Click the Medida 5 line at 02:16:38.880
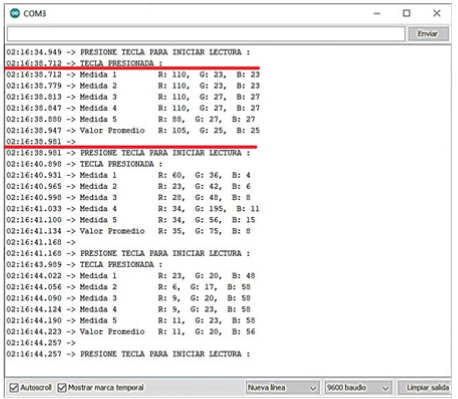This screenshot has height=399, width=458. 131,119
